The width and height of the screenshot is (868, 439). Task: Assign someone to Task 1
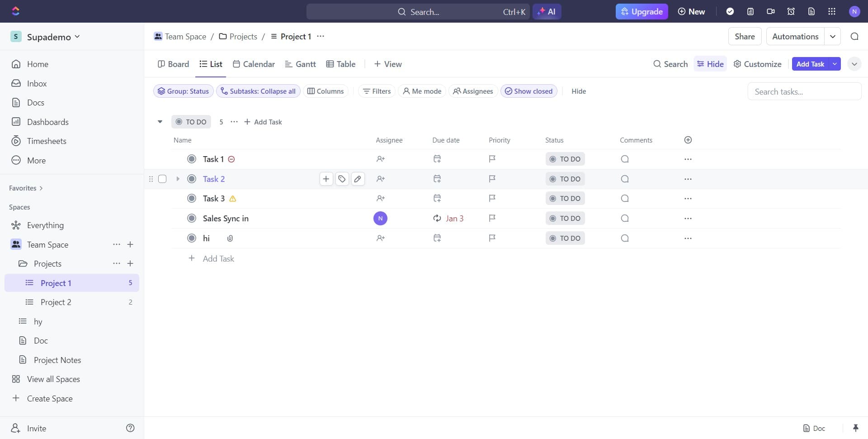coord(380,159)
